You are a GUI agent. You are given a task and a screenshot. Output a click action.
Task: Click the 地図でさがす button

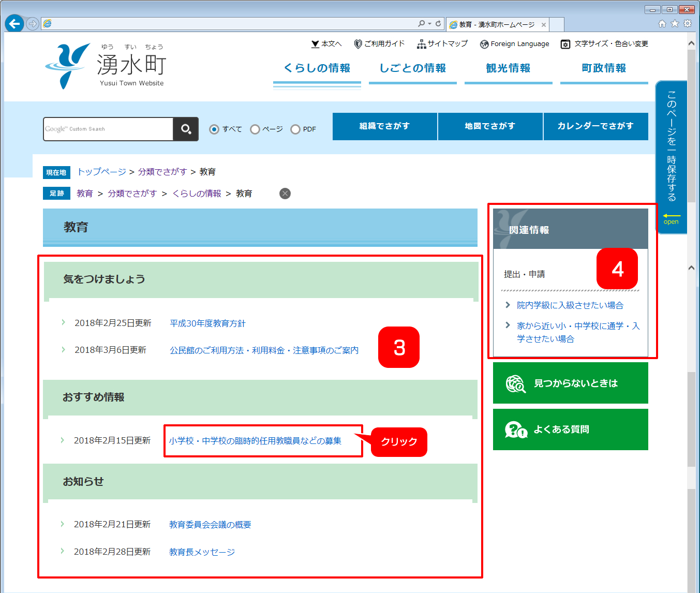click(490, 126)
